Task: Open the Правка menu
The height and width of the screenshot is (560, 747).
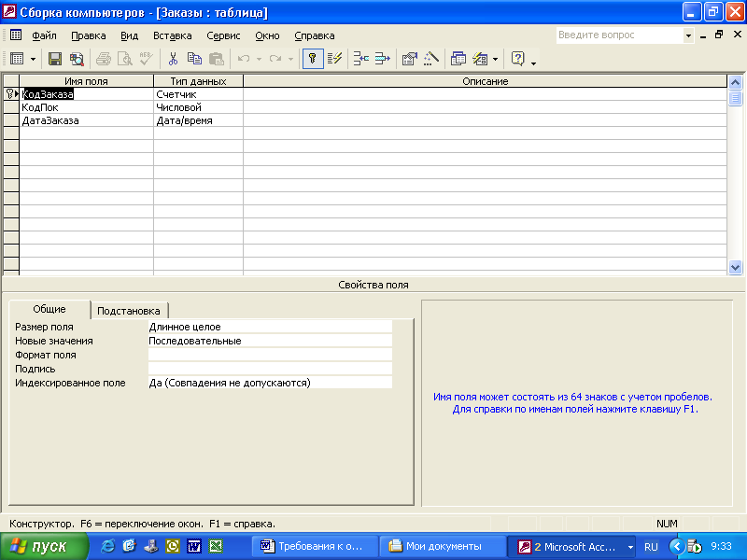Action: [x=88, y=35]
